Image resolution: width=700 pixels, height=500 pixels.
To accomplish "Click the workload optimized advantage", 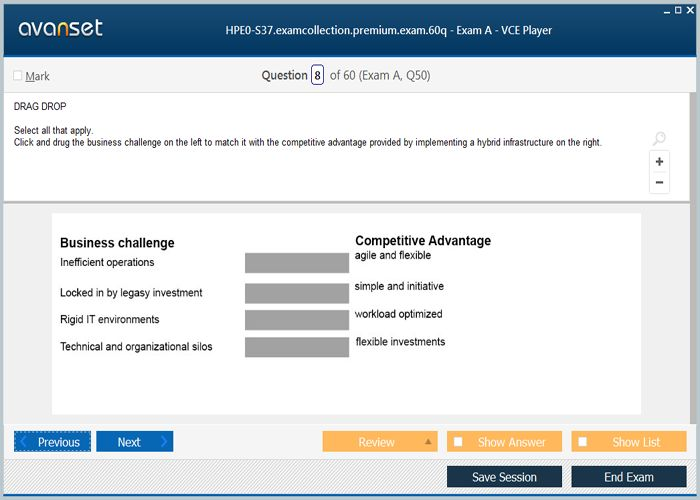I will point(399,314).
